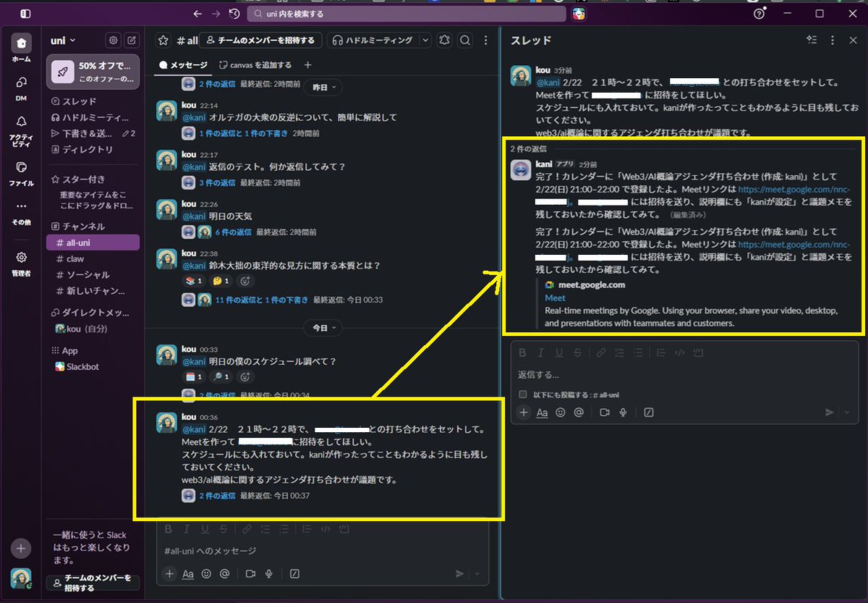This screenshot has height=603, width=868.
Task: Star the #all channel
Action: [x=163, y=41]
